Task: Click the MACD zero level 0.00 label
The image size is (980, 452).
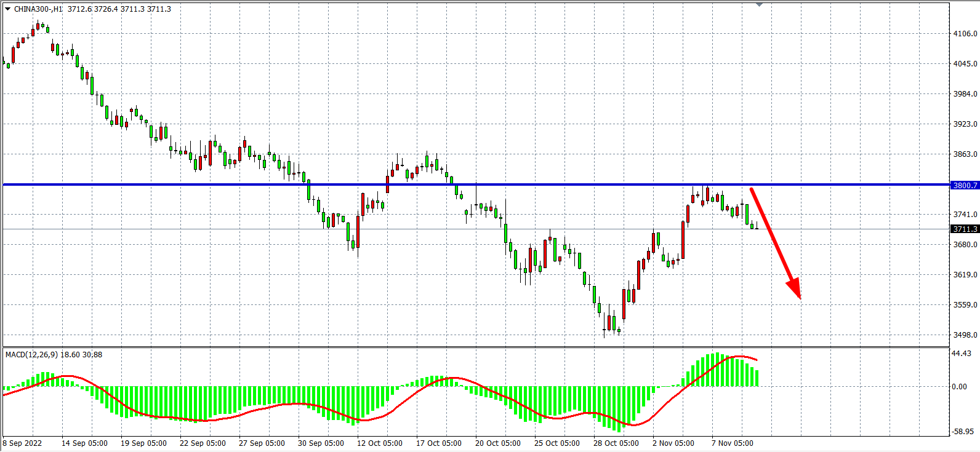Action: pos(959,387)
